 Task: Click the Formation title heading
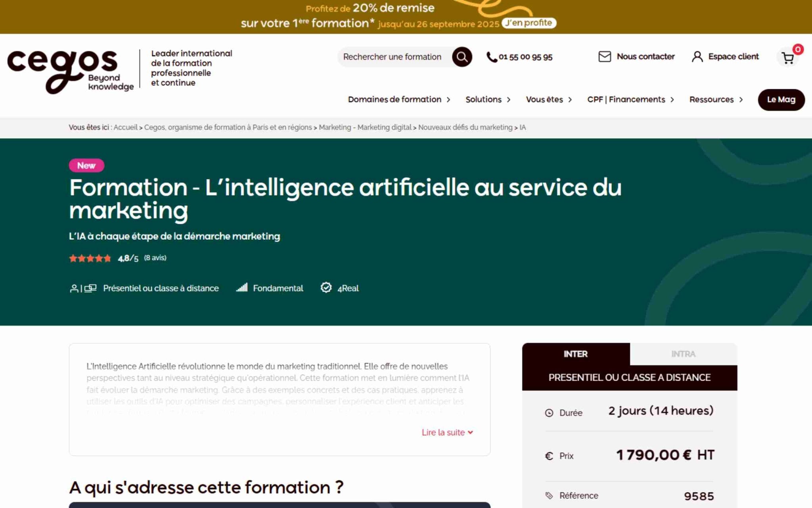(345, 198)
